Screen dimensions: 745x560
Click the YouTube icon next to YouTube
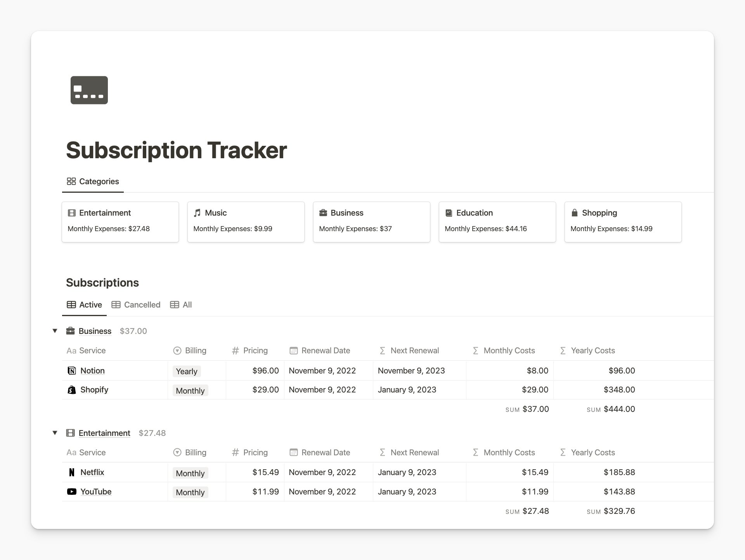[71, 491]
